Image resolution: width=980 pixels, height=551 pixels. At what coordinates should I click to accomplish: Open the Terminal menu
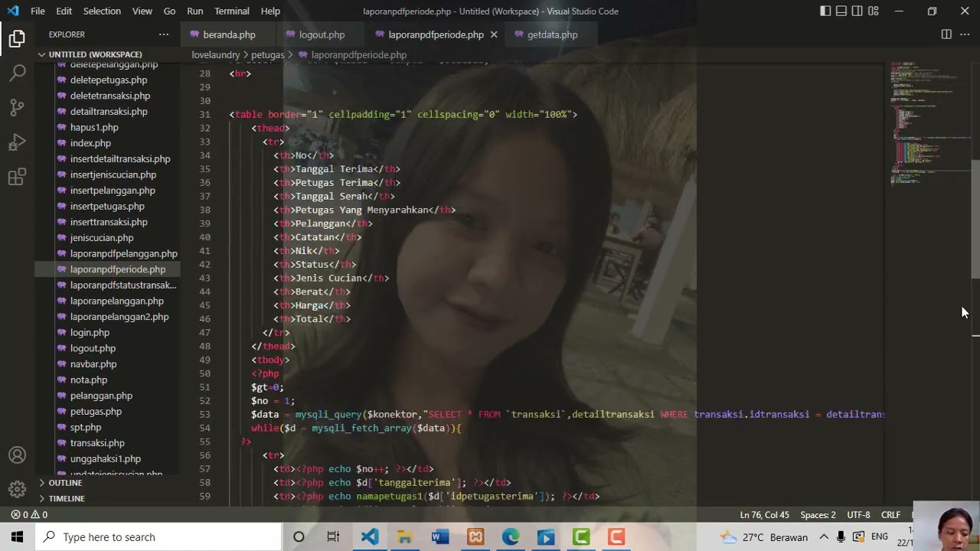pos(232,11)
